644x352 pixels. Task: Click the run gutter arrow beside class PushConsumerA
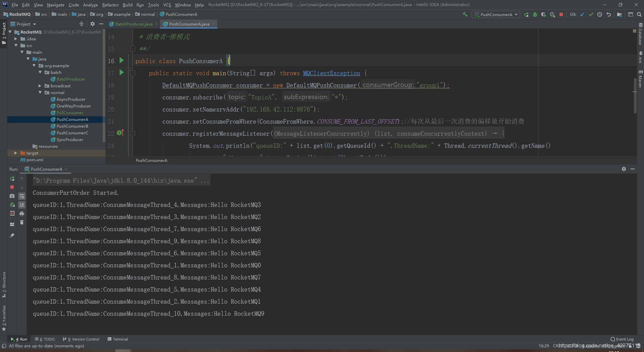tap(122, 60)
